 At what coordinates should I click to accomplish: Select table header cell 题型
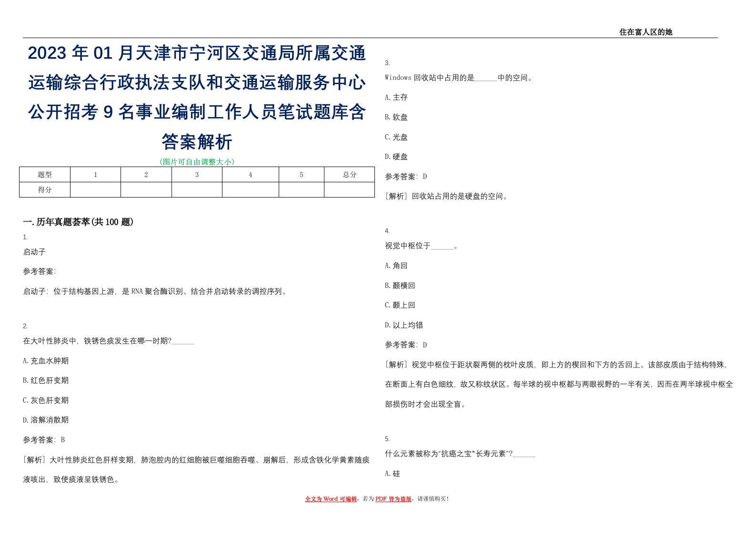pos(45,175)
